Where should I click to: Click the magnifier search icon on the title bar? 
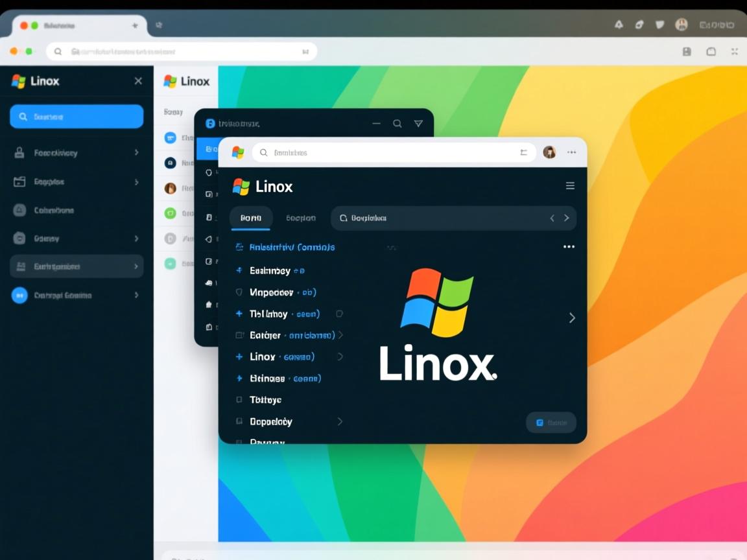(x=397, y=123)
